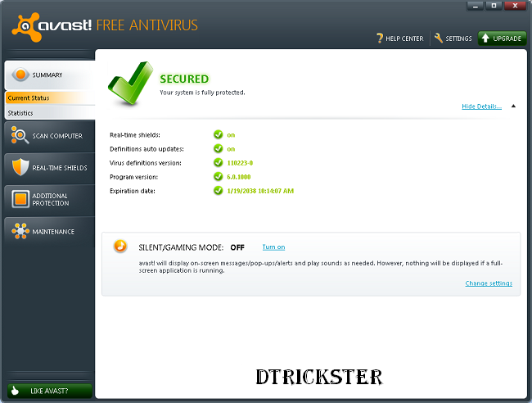Click the Definitions auto updates 'on' value
The width and height of the screenshot is (532, 403).
tap(231, 149)
